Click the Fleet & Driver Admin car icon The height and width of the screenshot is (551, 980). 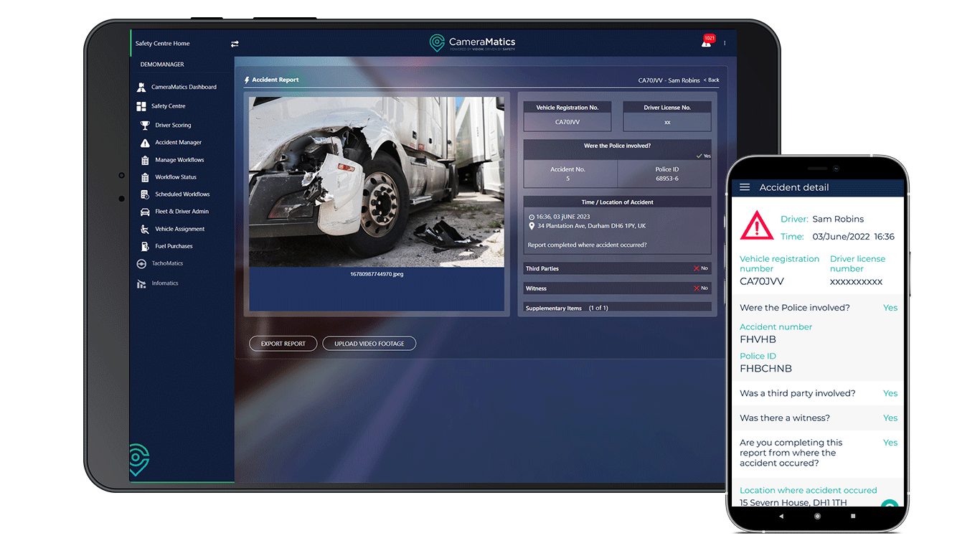(x=145, y=212)
